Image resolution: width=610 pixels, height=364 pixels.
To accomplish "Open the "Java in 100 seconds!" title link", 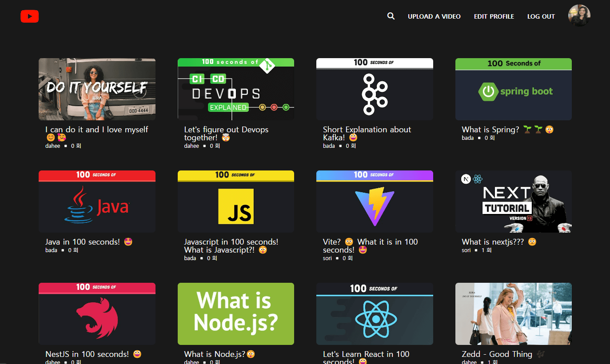I will click(83, 242).
